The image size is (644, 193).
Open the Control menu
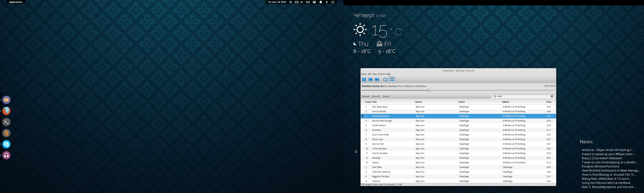tap(381, 74)
